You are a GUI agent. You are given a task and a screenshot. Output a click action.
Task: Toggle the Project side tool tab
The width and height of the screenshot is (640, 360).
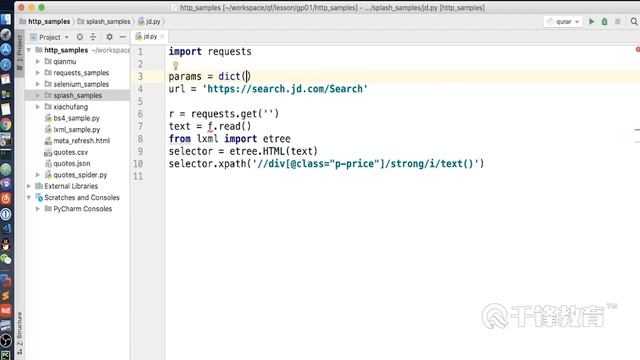coord(19,52)
